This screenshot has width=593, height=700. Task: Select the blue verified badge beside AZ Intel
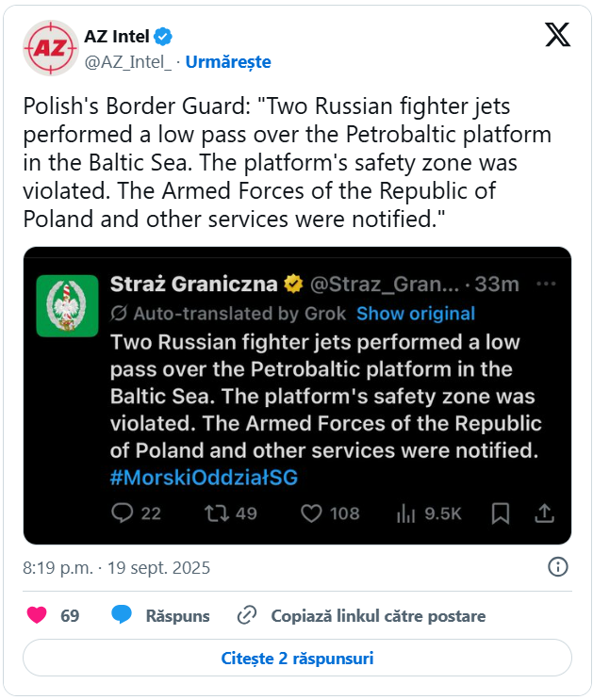tap(163, 37)
